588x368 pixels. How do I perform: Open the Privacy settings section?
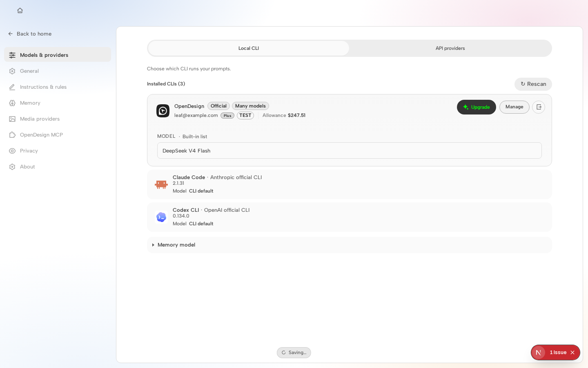pyautogui.click(x=58, y=151)
